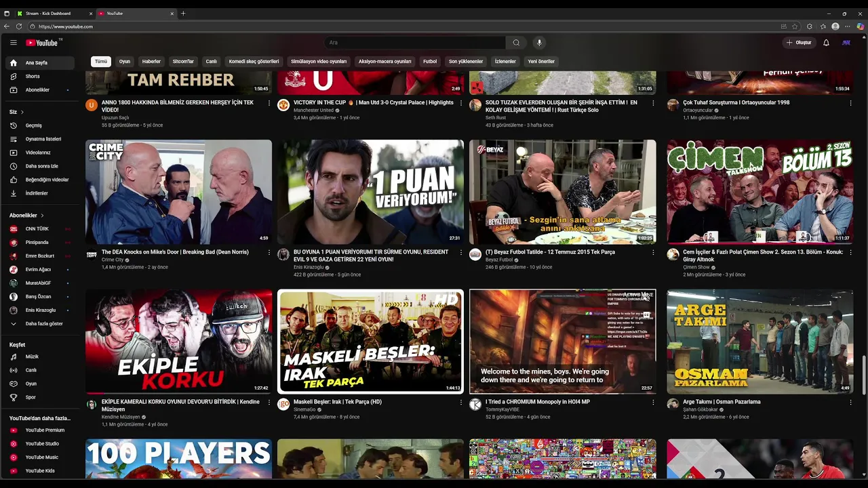This screenshot has height=488, width=868.
Task: Click Enis Kirazoğlu channel avatar under video
Action: click(283, 255)
